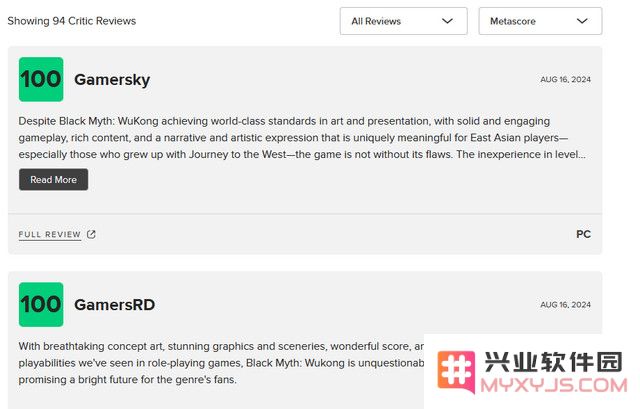Click Read More on Gamersky review

[53, 180]
